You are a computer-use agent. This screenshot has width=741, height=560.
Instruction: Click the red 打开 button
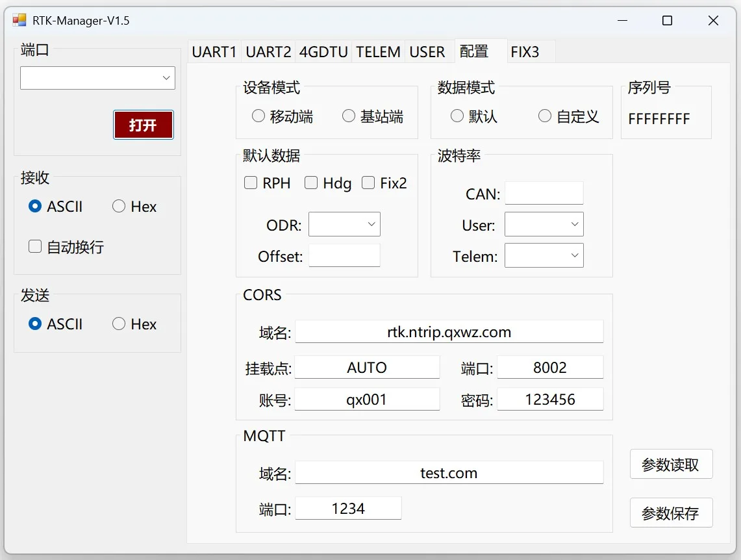tap(143, 125)
